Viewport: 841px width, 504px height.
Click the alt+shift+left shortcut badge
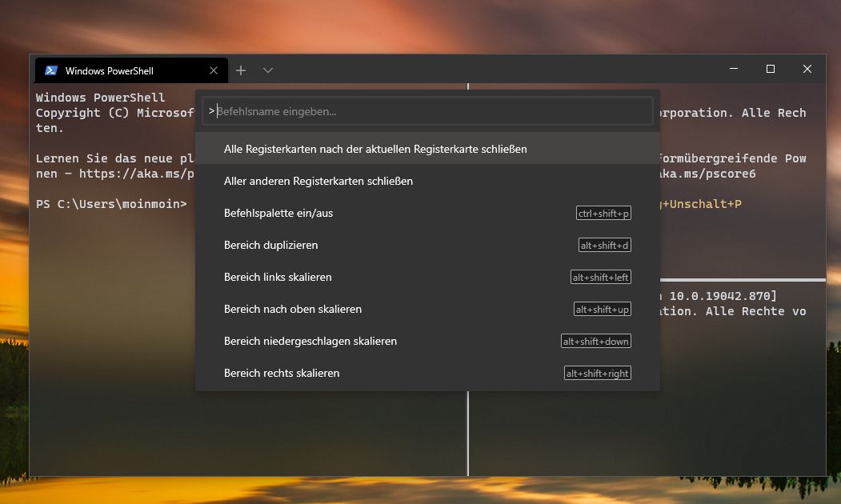601,277
